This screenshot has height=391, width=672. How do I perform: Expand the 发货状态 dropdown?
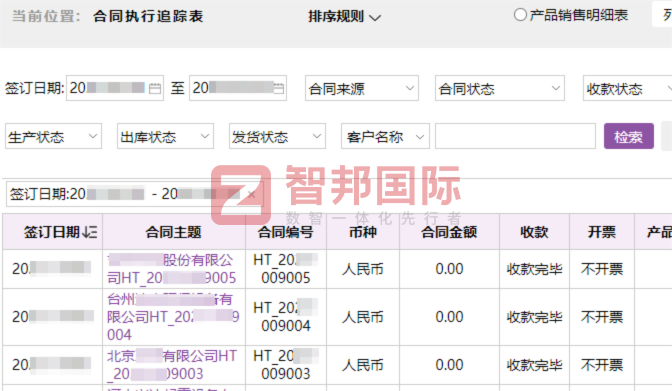tap(277, 136)
